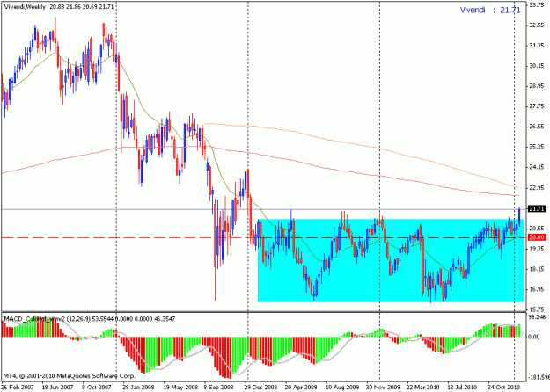The image size is (550, 392).
Task: Click the '19 May 2008' date label
Action: [180, 388]
